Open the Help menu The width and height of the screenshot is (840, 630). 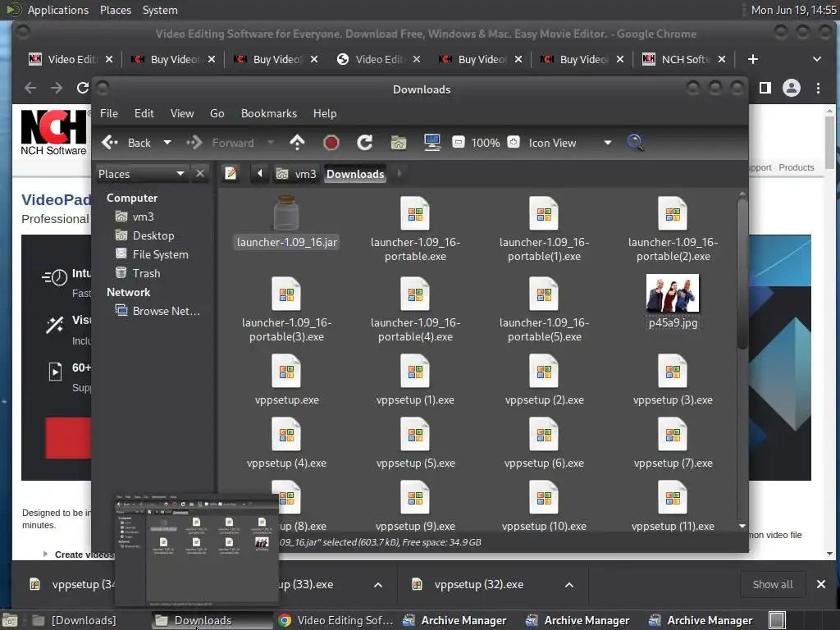(325, 113)
